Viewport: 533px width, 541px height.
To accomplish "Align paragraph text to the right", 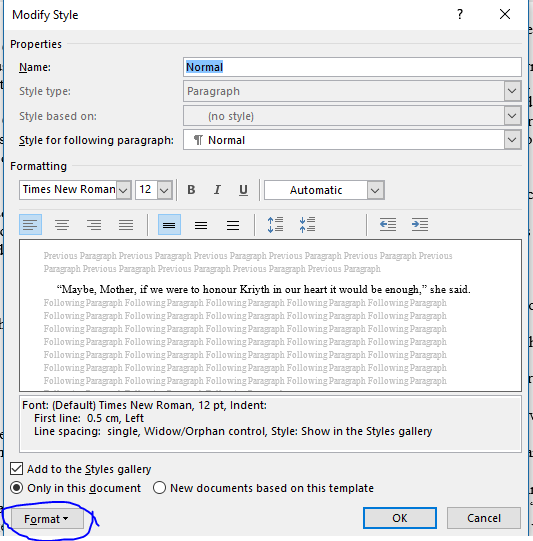I will [x=94, y=225].
